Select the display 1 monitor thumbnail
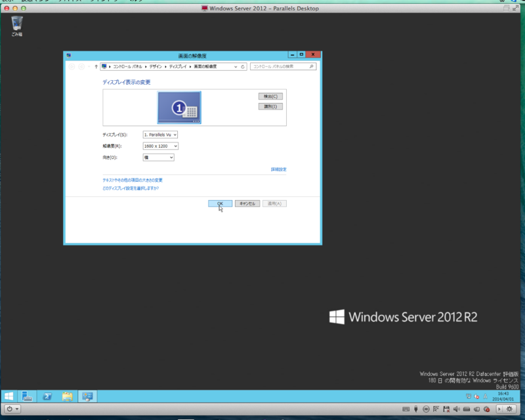Image resolution: width=525 pixels, height=420 pixels. click(179, 108)
